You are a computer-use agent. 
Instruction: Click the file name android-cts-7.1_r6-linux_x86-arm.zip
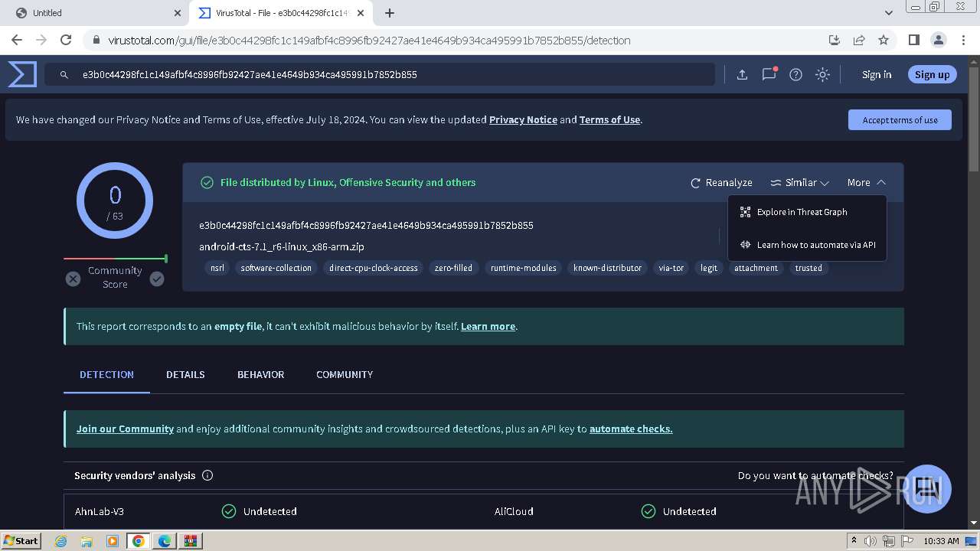pyautogui.click(x=282, y=246)
